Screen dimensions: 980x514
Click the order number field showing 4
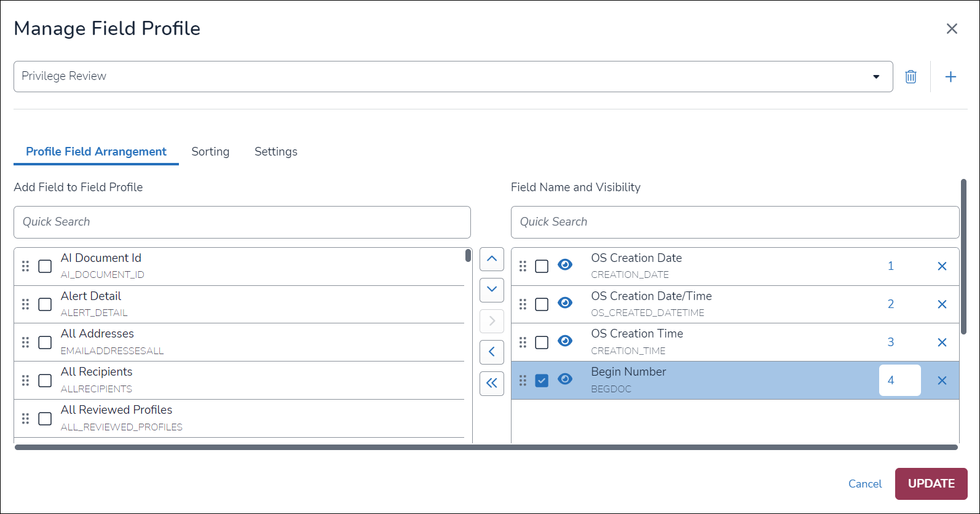click(x=900, y=381)
